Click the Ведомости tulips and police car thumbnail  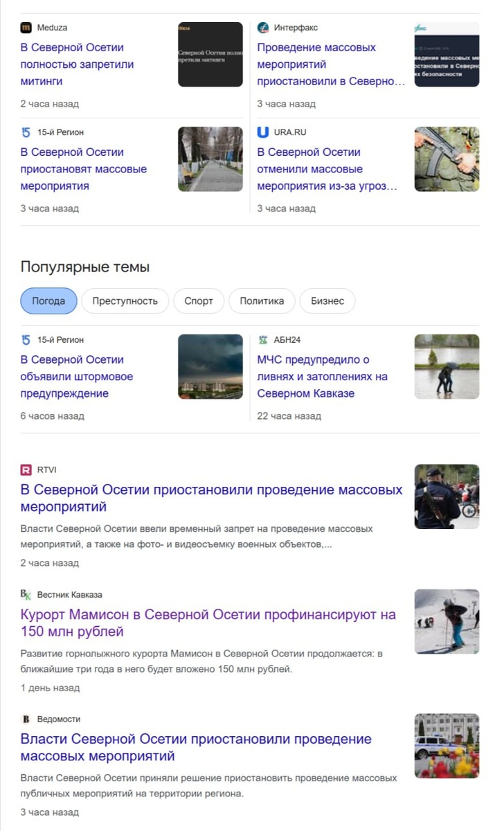tap(447, 746)
